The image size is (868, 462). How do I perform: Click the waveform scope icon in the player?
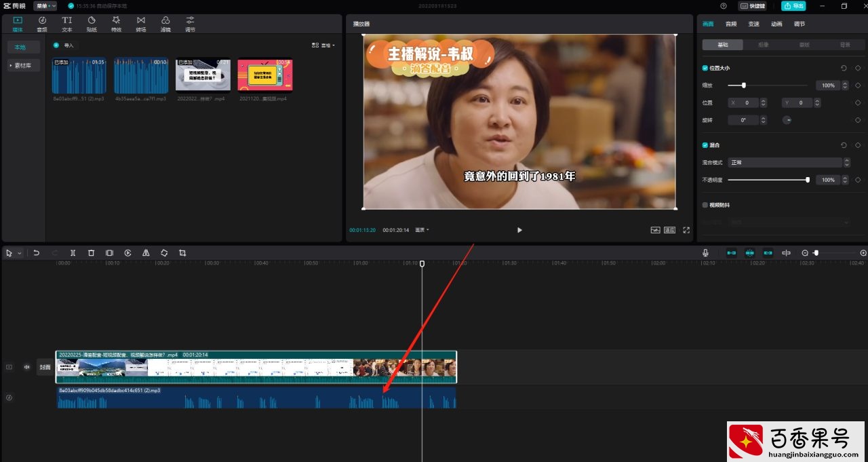click(x=655, y=230)
